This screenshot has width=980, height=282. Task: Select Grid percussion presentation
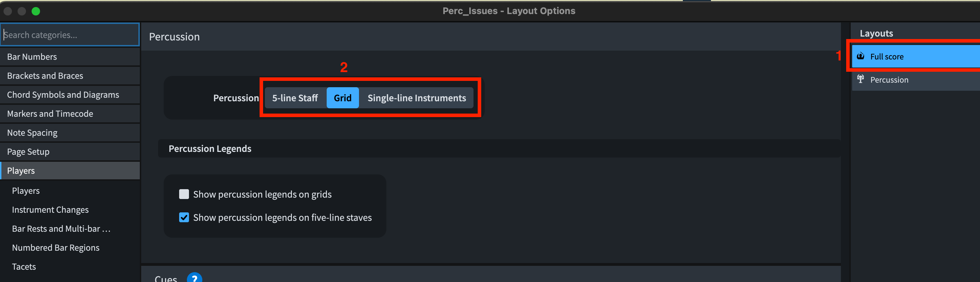[x=342, y=98]
